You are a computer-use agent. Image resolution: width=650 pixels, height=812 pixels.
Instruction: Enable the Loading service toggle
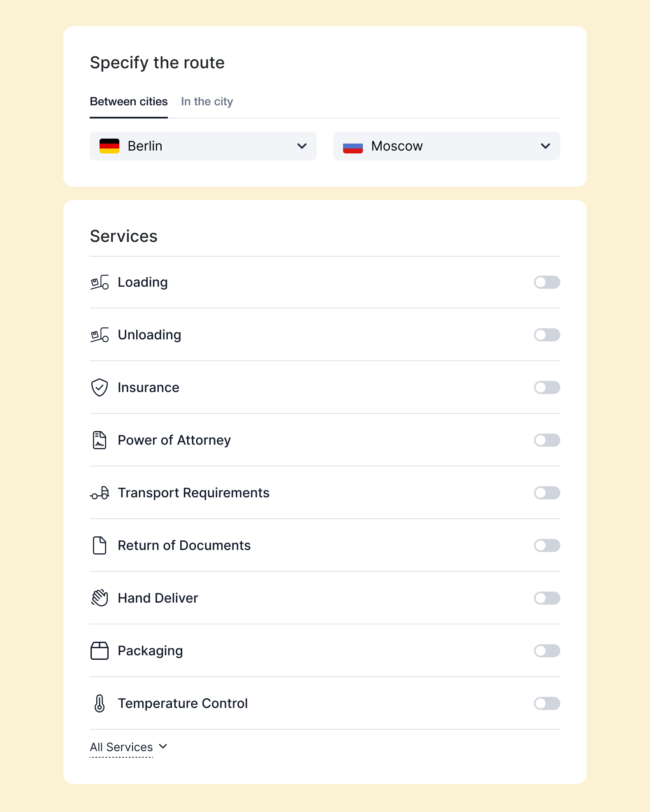547,282
